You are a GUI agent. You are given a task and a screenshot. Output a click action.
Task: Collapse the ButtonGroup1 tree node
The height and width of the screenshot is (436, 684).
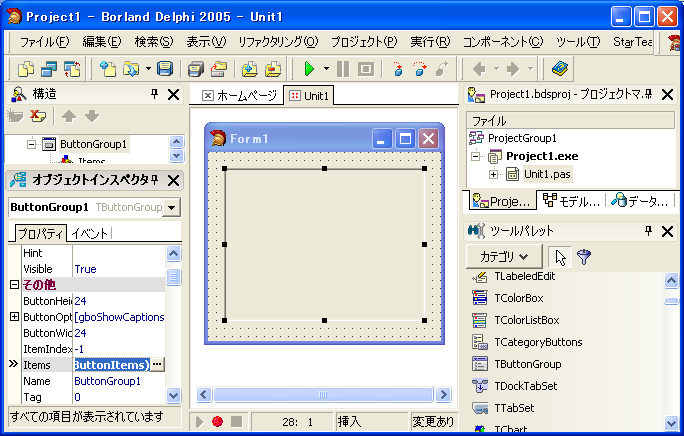coord(31,144)
